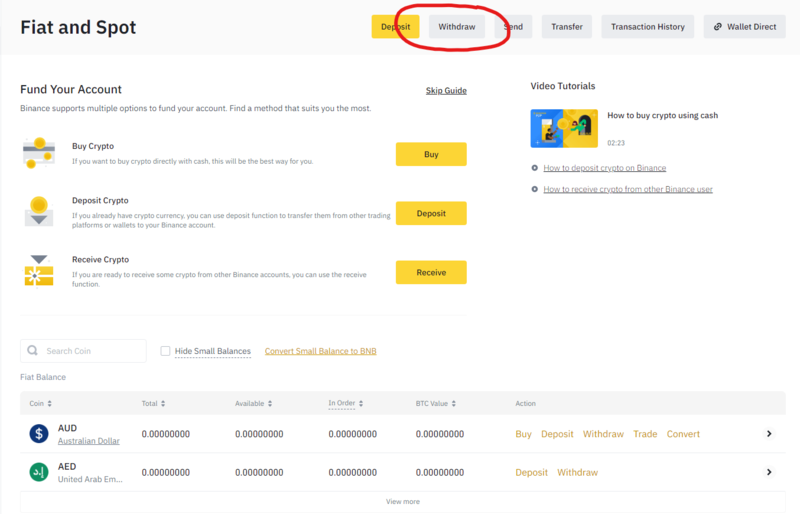This screenshot has width=800, height=514.
Task: Enable Hide Small Balances checkbox
Action: click(x=165, y=351)
